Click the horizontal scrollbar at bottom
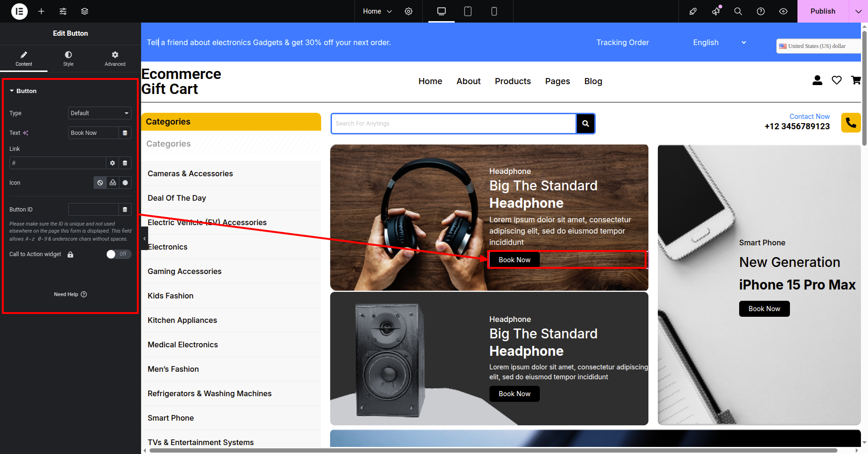This screenshot has width=868, height=454. click(x=493, y=450)
